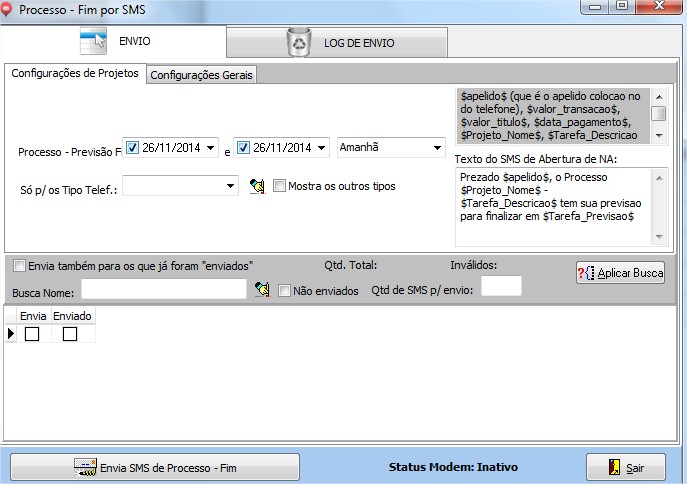Click the SMS text box scrollbar down arrow
The image size is (687, 484).
658,237
